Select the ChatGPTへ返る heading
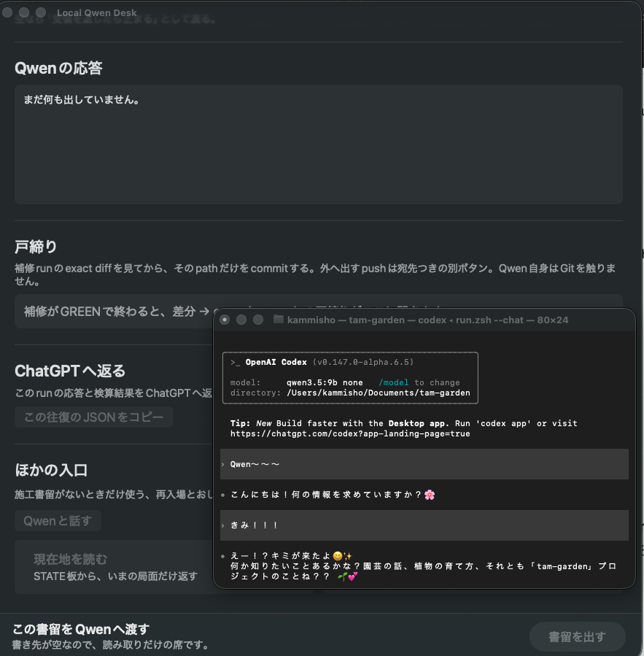Screen dimensions: 644x656 pyautogui.click(x=70, y=371)
